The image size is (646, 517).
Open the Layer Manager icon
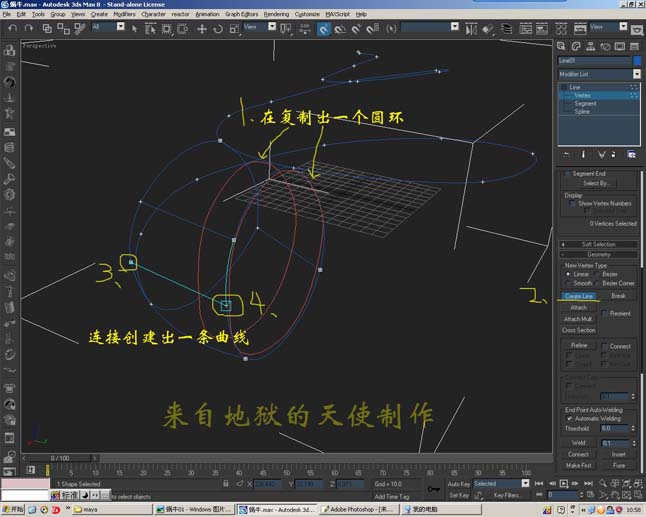tap(506, 29)
